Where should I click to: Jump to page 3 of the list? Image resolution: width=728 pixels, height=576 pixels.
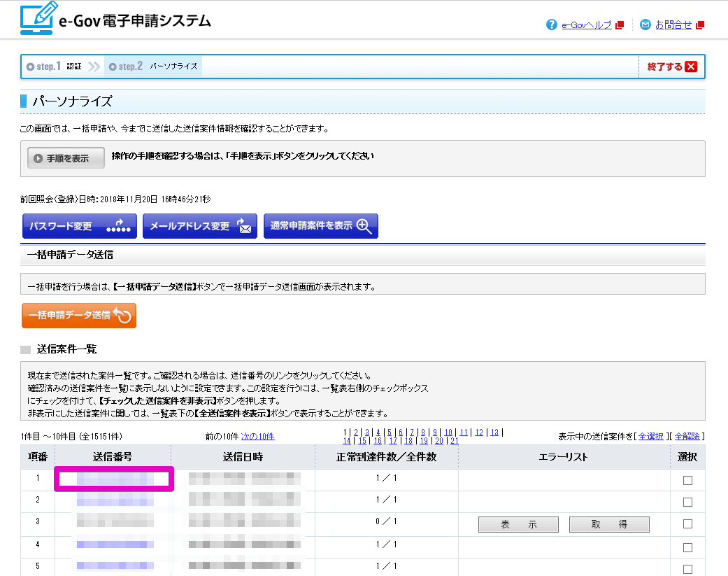pyautogui.click(x=366, y=433)
